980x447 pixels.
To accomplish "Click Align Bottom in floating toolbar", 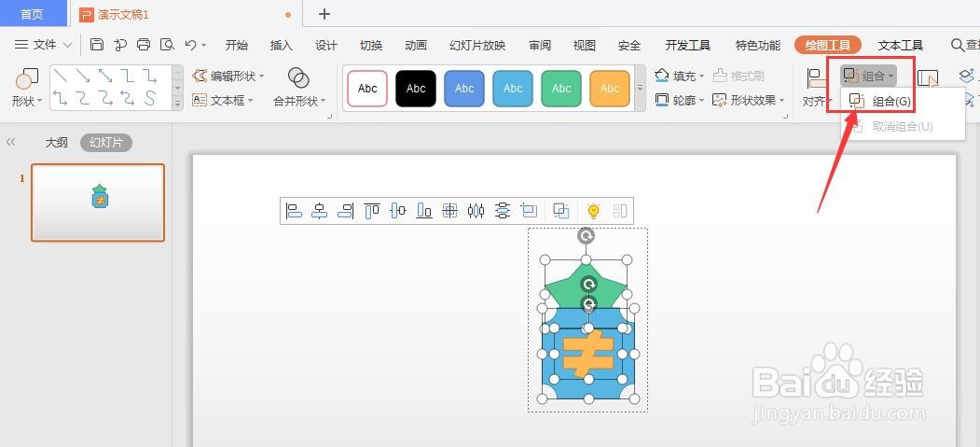I will (424, 211).
